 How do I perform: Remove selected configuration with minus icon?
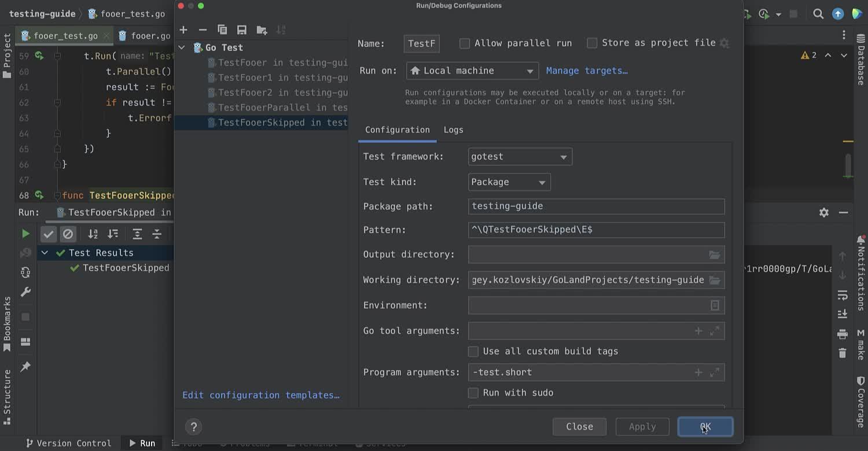point(203,30)
